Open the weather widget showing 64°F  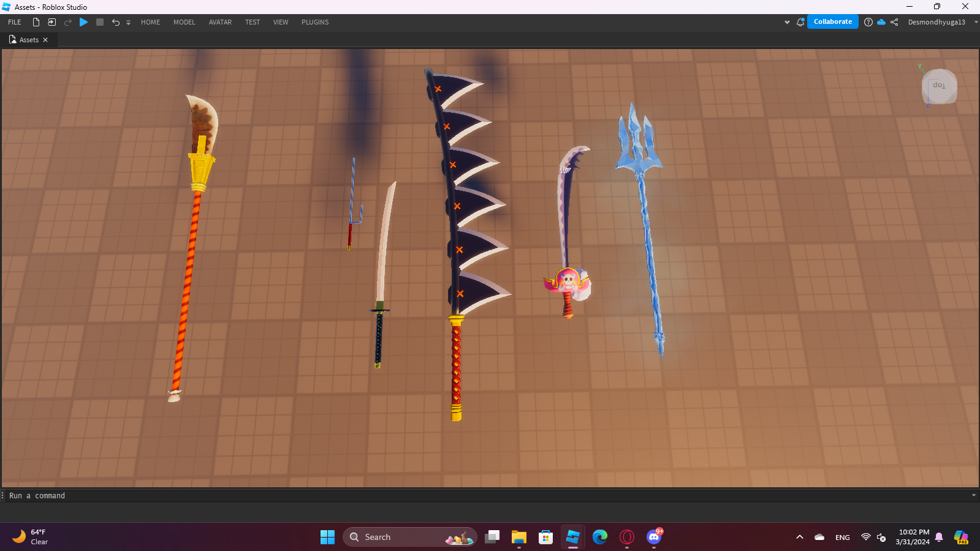(31, 537)
